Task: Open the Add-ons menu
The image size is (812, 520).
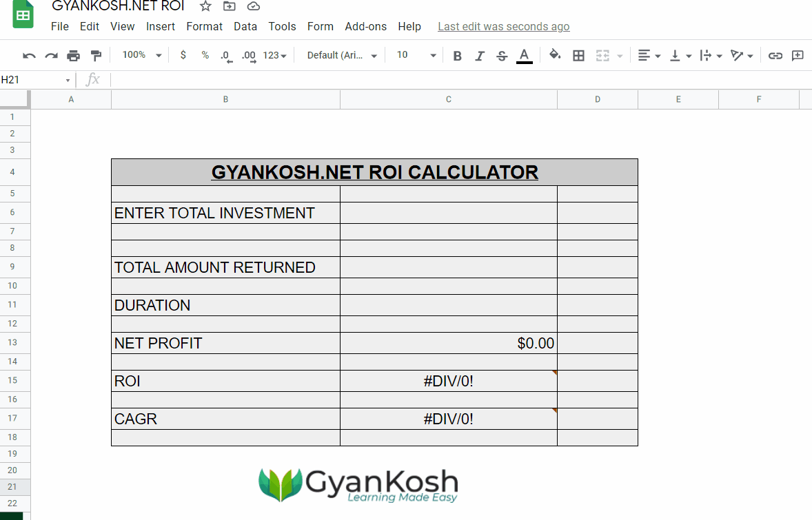Action: [x=365, y=26]
